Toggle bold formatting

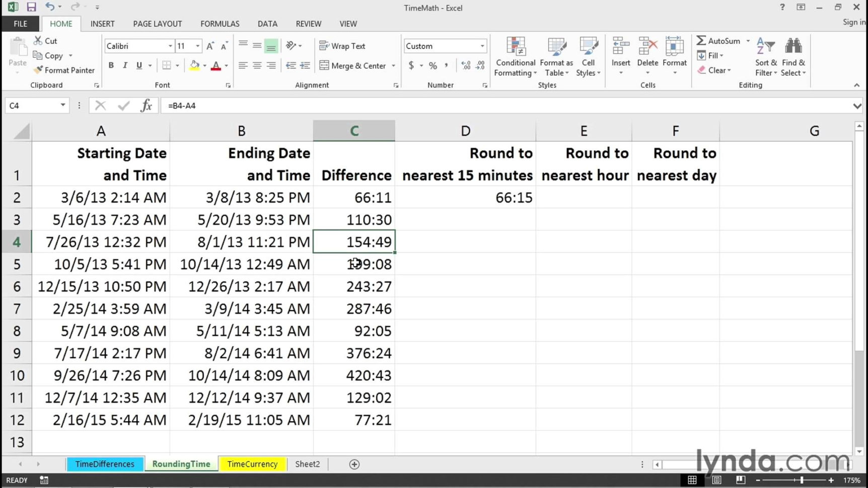[111, 65]
